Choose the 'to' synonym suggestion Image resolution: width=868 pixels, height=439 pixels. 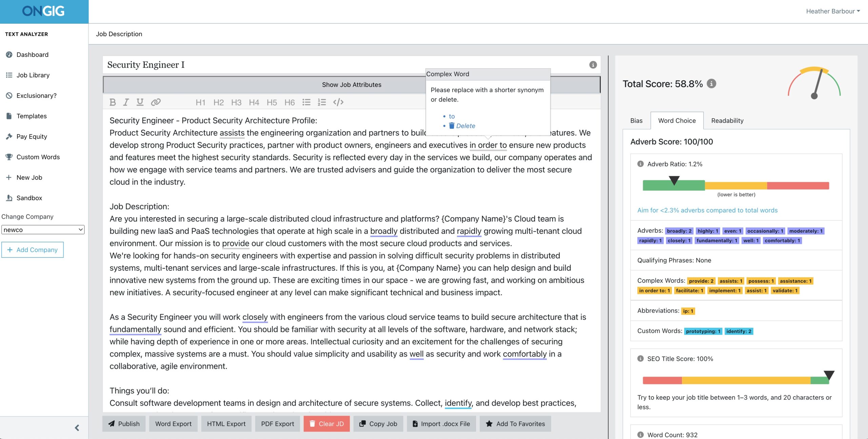pyautogui.click(x=452, y=116)
